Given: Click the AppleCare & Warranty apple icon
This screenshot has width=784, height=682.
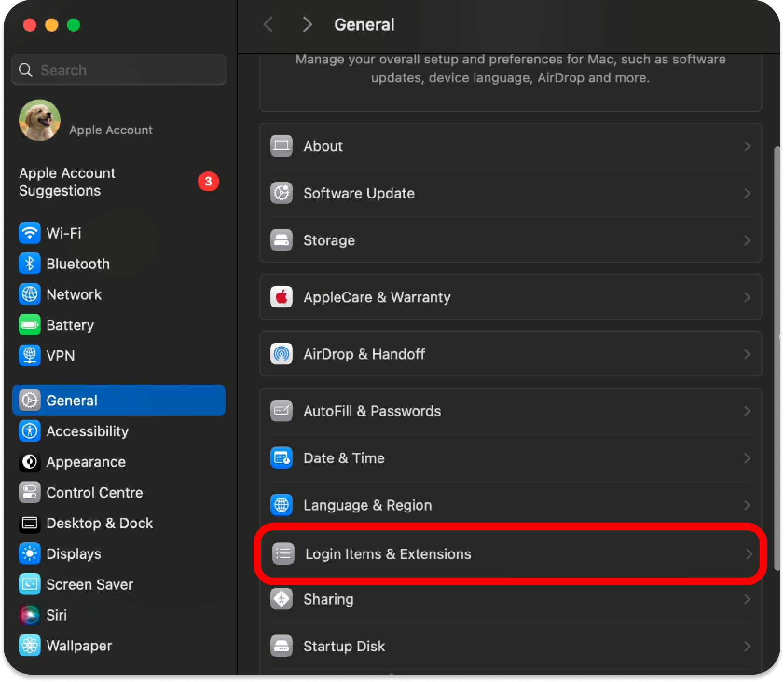Looking at the screenshot, I should (282, 297).
